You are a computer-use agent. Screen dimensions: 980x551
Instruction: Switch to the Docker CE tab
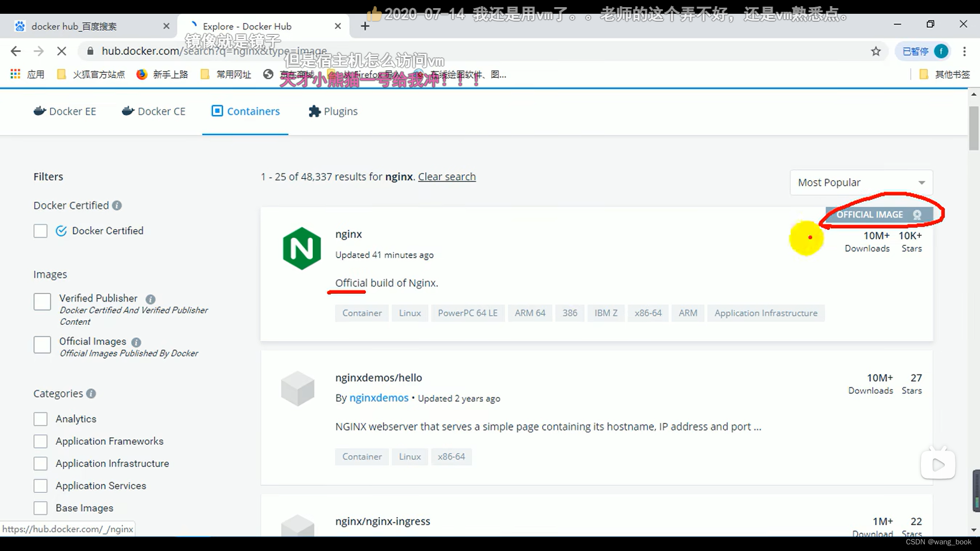(x=154, y=111)
